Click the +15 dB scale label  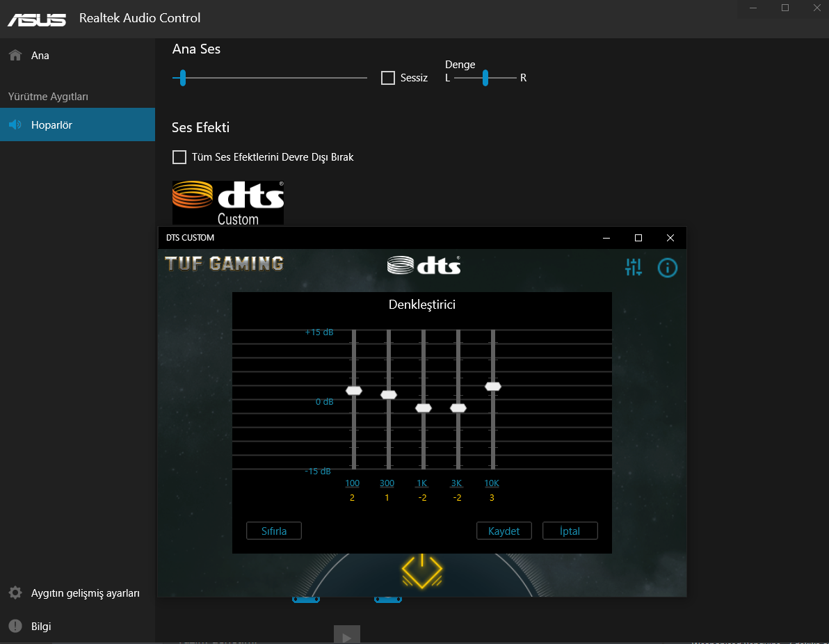pos(319,332)
